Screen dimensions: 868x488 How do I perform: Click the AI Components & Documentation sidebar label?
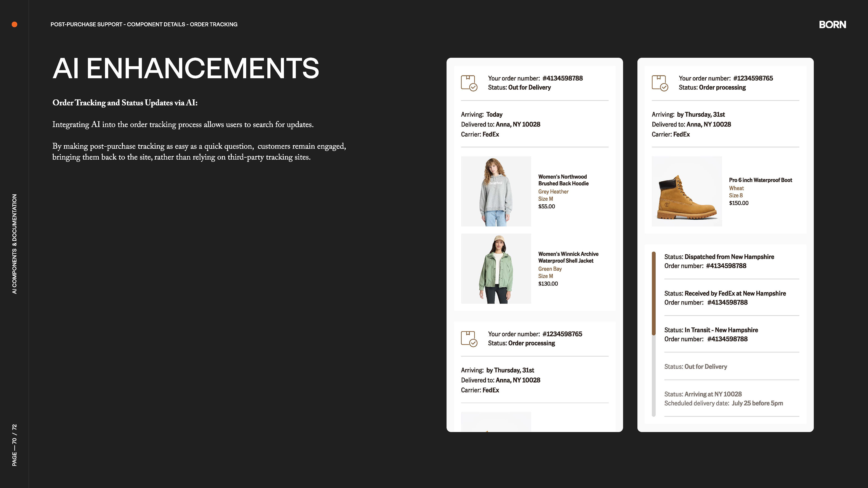point(14,244)
